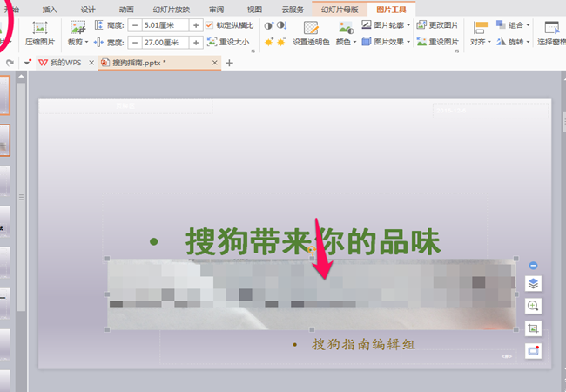The width and height of the screenshot is (566, 392).
Task: Select the blurred picture on the slide
Action: click(312, 294)
